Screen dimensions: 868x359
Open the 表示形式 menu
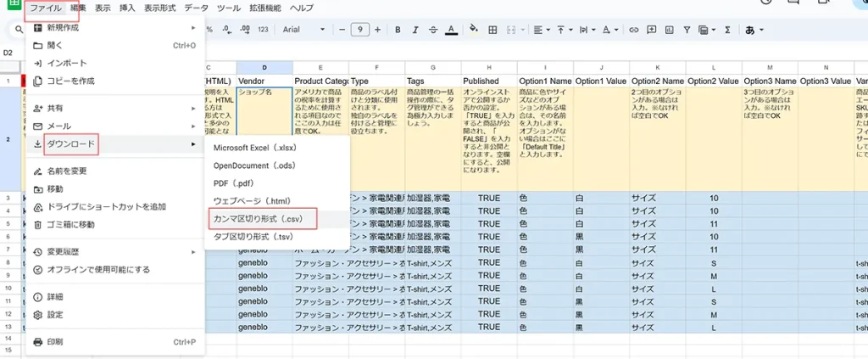point(159,8)
